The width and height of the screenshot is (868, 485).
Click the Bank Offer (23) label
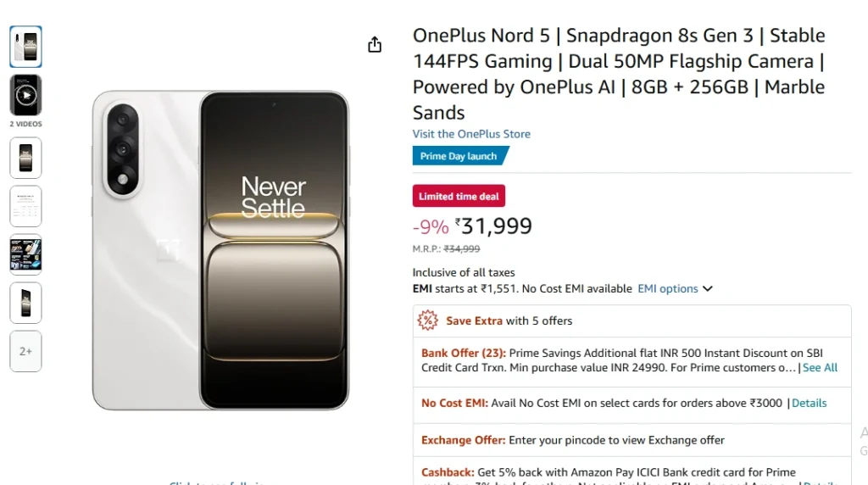coord(463,354)
